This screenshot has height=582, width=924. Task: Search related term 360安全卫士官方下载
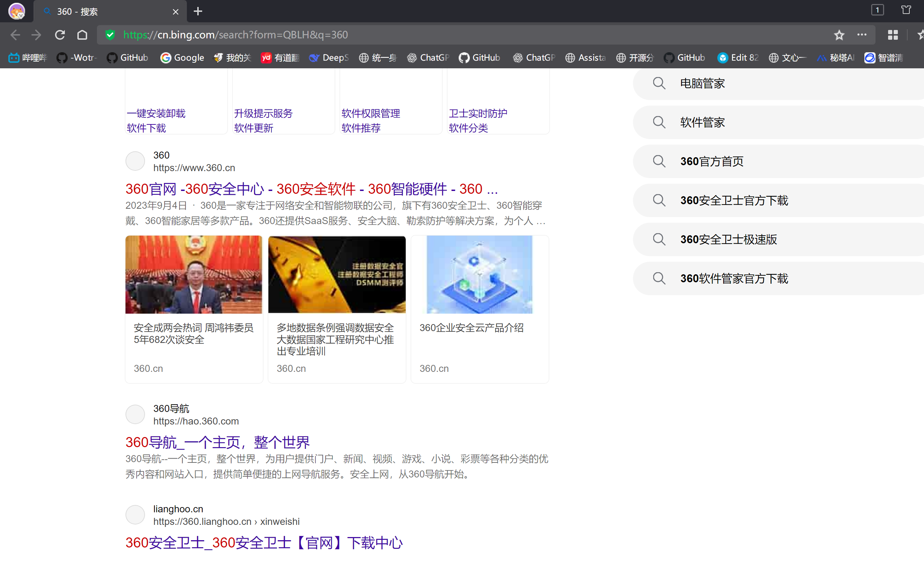[778, 201]
